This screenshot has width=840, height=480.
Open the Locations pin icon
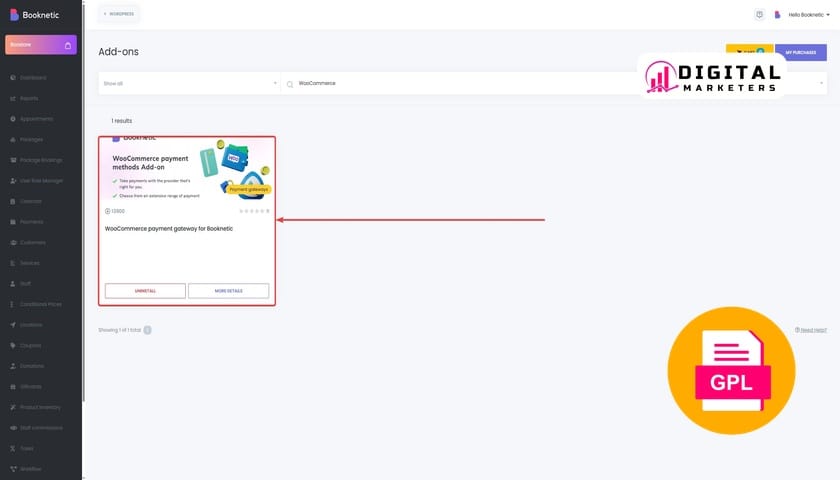tap(12, 325)
